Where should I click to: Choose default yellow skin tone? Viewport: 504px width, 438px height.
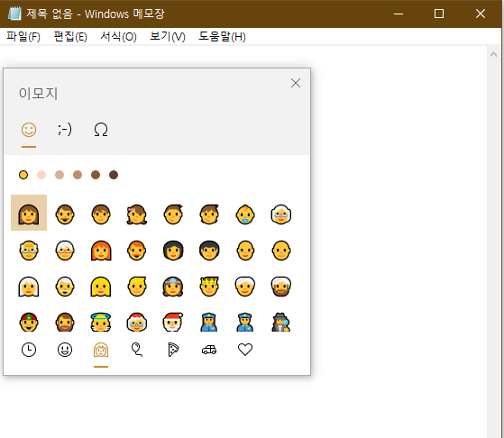(23, 175)
